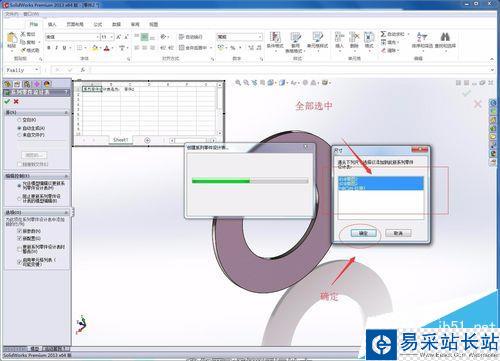500x361 pixels.
Task: Open the font name dropdown
Action: (x=98, y=37)
